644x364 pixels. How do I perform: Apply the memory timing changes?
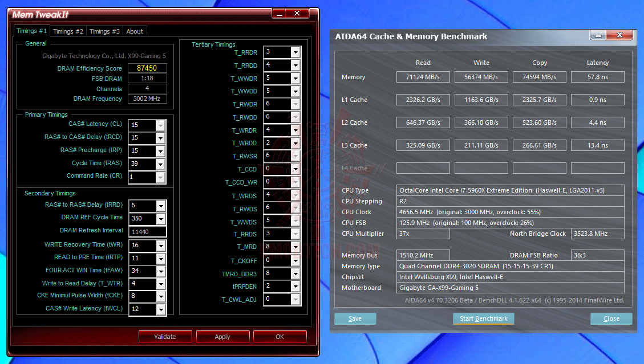tap(222, 337)
